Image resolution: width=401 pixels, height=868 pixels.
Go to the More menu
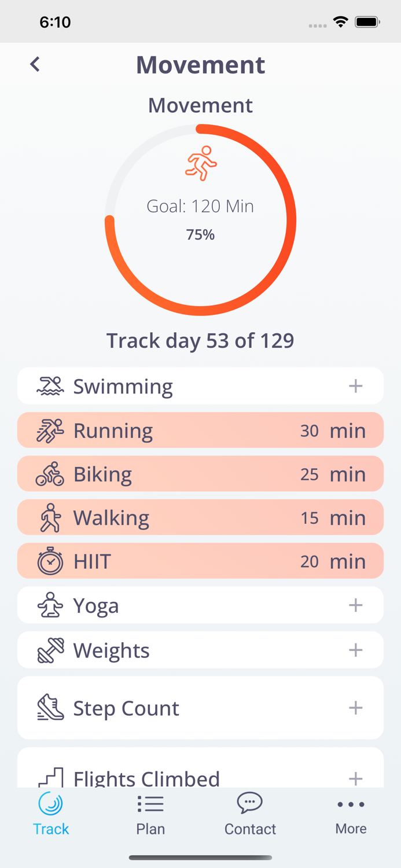(351, 813)
